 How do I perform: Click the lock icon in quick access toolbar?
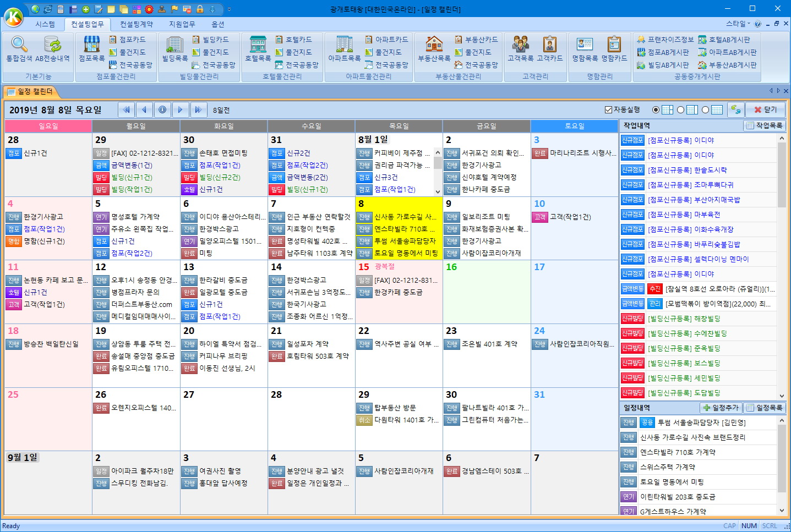pyautogui.click(x=200, y=9)
